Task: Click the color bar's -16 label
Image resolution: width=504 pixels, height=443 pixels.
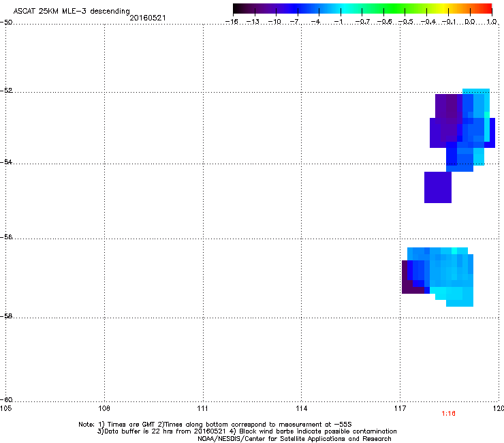Action: point(232,22)
